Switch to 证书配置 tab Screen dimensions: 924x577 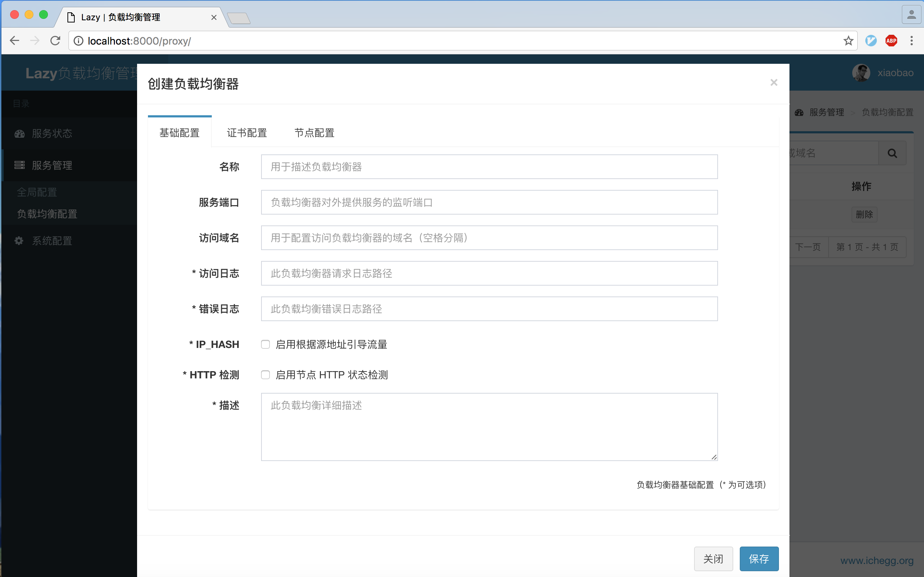247,133
